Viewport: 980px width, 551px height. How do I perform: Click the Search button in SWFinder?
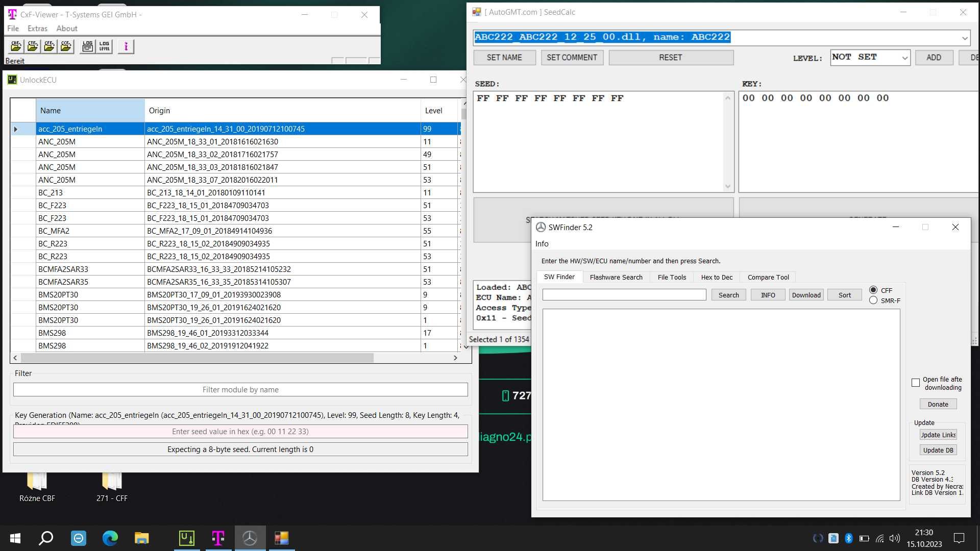[728, 295]
